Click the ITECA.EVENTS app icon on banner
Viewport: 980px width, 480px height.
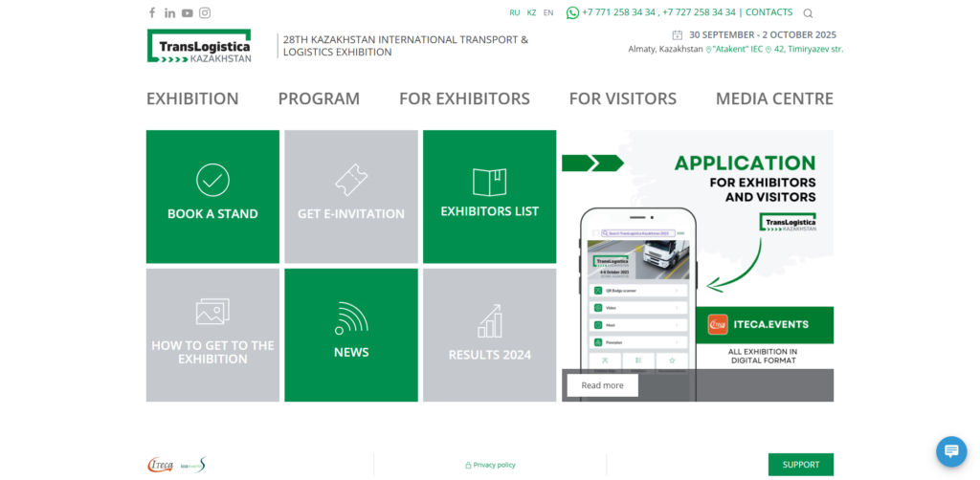click(718, 324)
